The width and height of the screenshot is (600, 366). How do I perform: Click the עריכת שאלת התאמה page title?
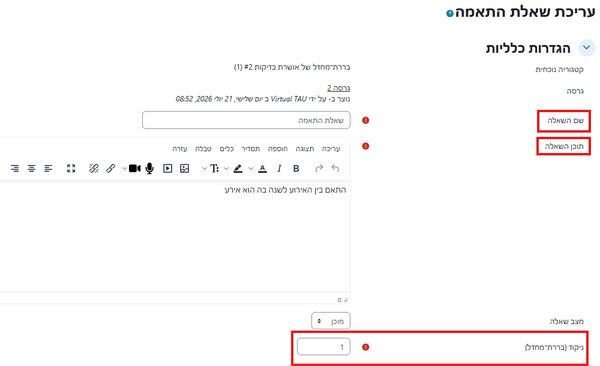pos(525,12)
